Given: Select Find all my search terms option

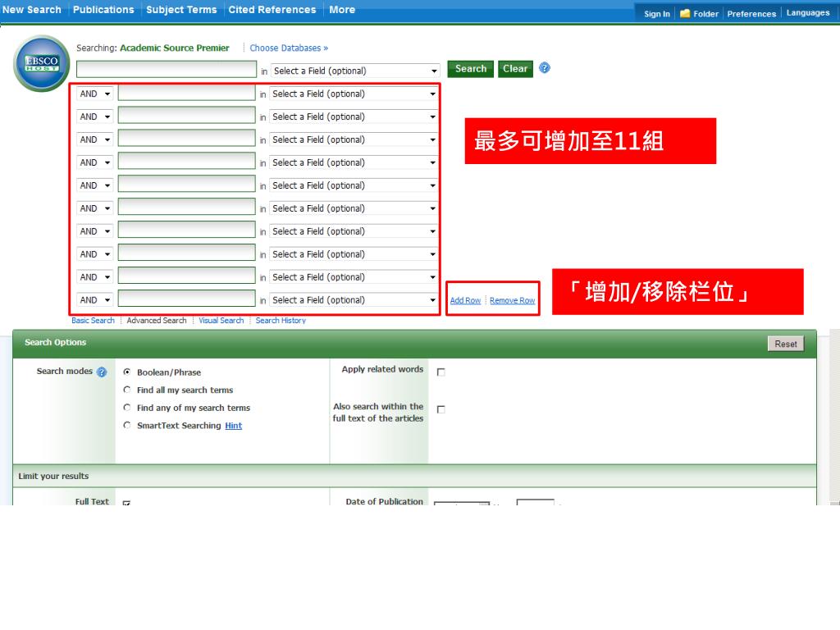Looking at the screenshot, I should click(x=127, y=390).
